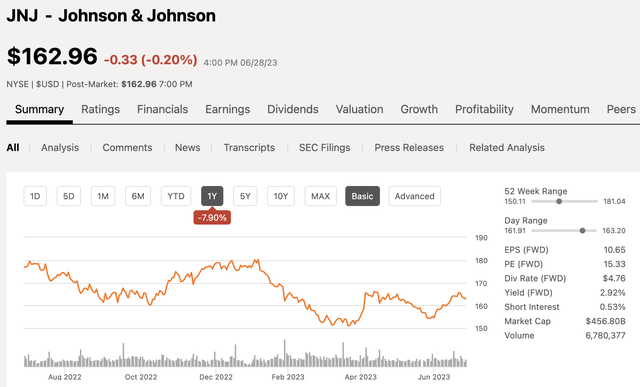Go to the Momentum tab
The height and width of the screenshot is (387, 640).
coord(560,109)
